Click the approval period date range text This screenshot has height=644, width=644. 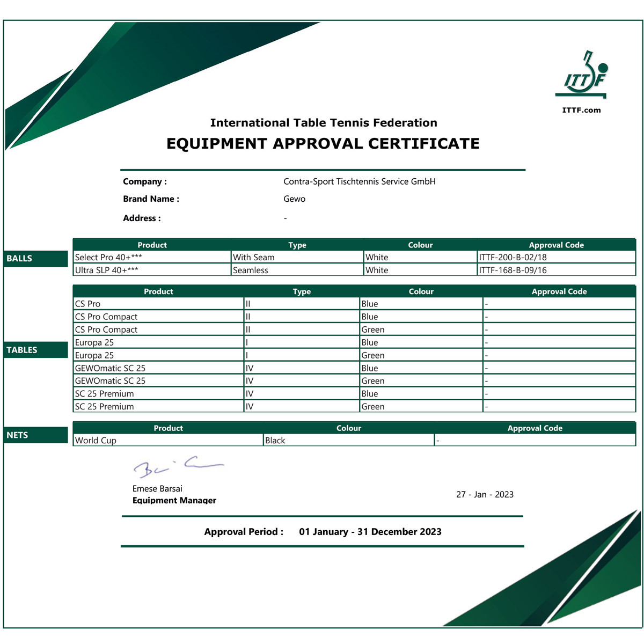click(x=370, y=532)
